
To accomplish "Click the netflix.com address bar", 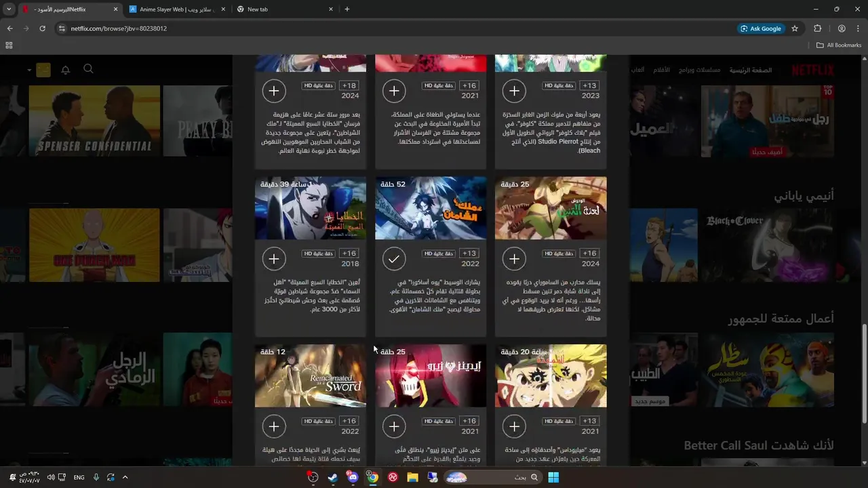I will tap(393, 28).
